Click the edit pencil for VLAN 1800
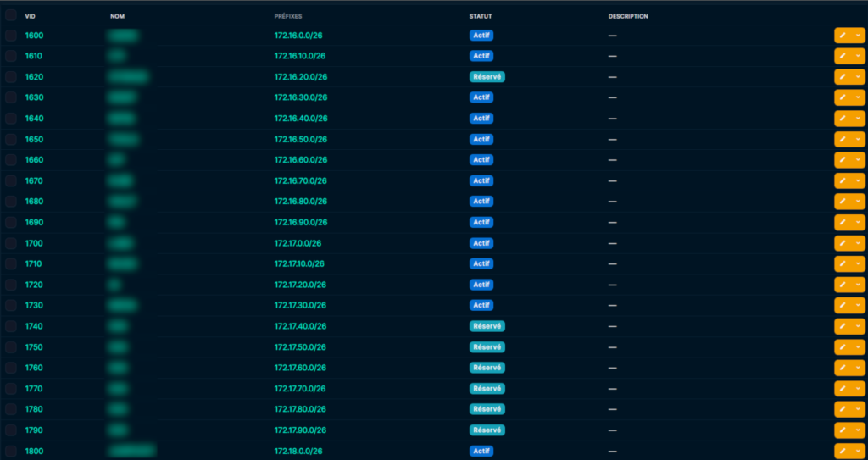 [x=843, y=451]
